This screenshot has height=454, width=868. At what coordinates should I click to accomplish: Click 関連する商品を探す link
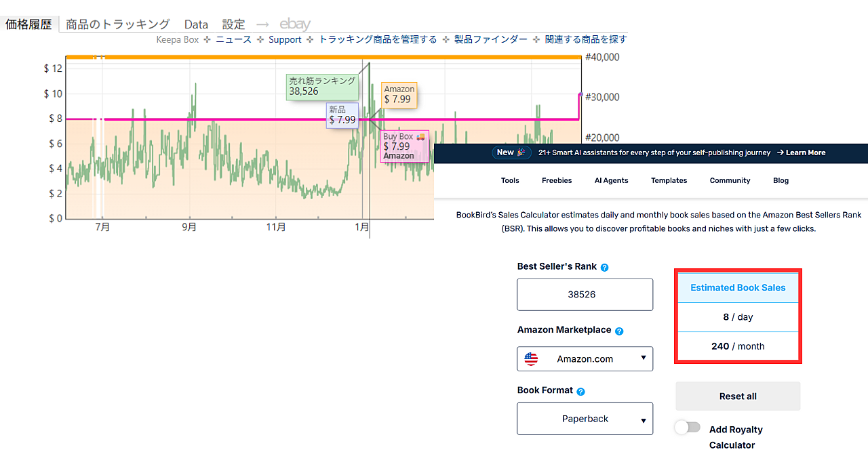[586, 39]
